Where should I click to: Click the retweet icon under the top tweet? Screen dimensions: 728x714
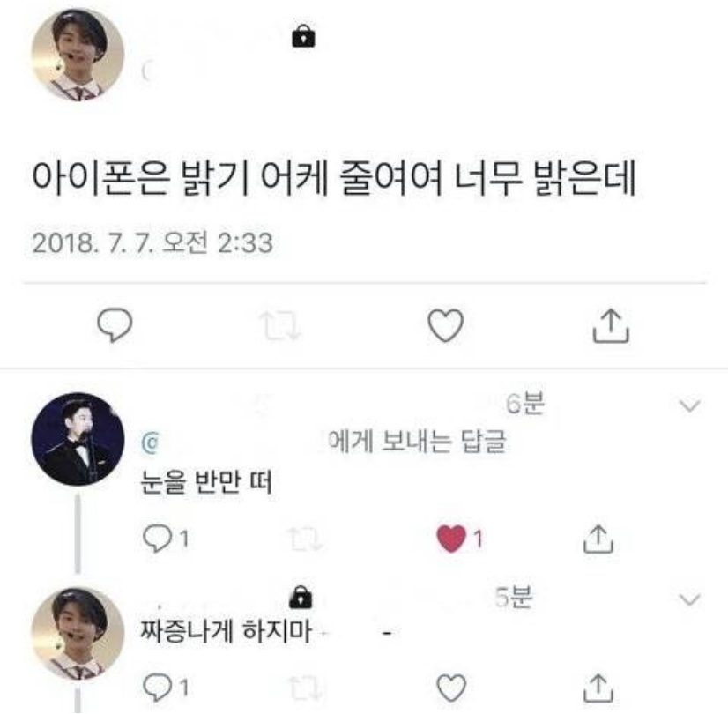pos(281,325)
